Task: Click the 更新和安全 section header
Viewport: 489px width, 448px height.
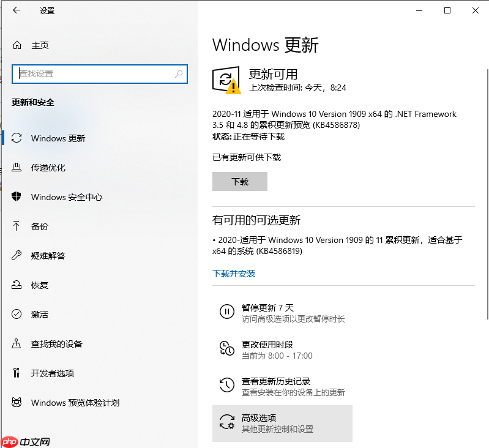Action: tap(33, 102)
